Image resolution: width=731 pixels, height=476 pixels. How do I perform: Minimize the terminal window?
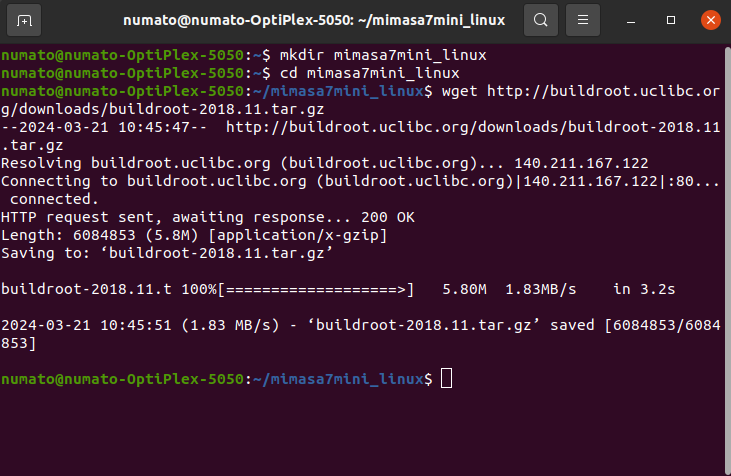point(632,20)
